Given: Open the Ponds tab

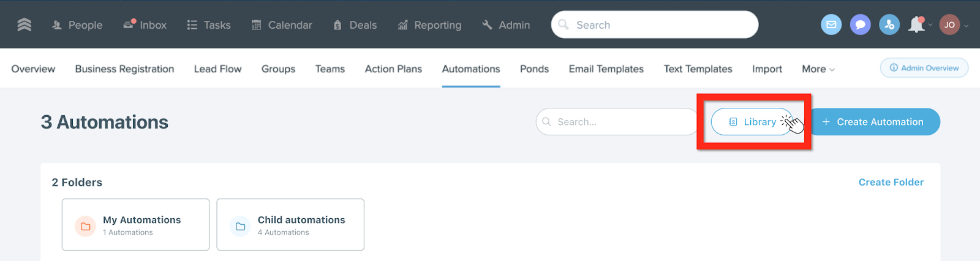Looking at the screenshot, I should tap(534, 69).
